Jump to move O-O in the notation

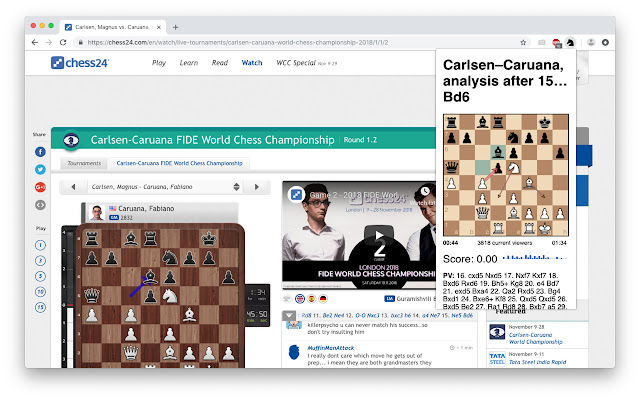360,316
